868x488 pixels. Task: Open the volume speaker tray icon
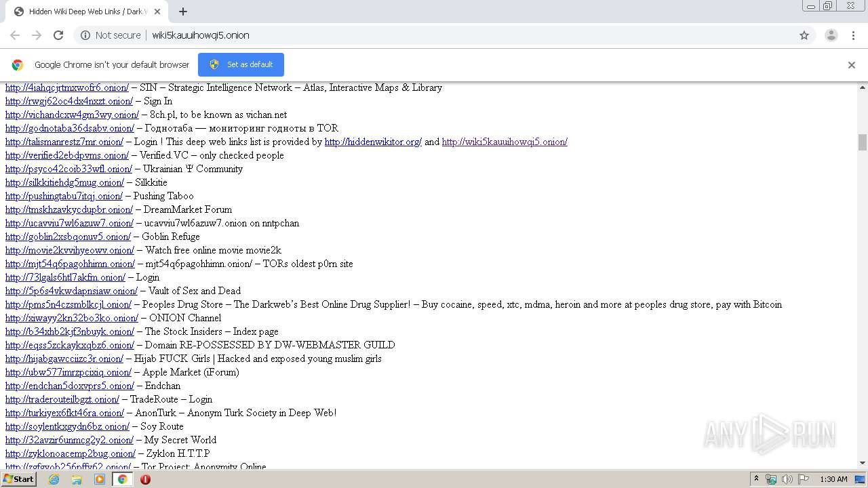click(787, 479)
